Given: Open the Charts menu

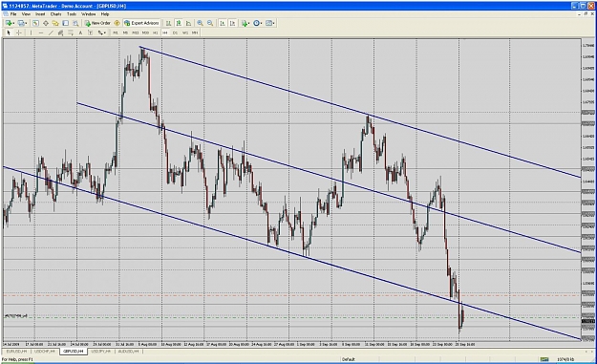Looking at the screenshot, I should pos(55,14).
